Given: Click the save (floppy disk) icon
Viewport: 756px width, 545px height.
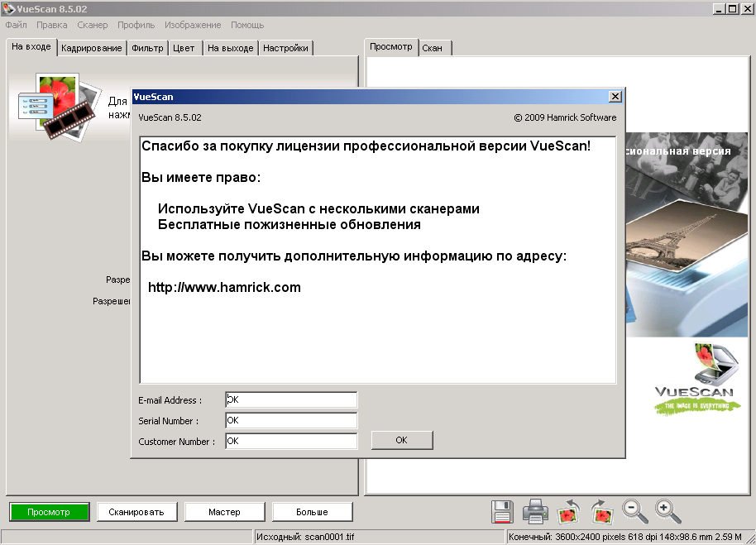Looking at the screenshot, I should [502, 512].
